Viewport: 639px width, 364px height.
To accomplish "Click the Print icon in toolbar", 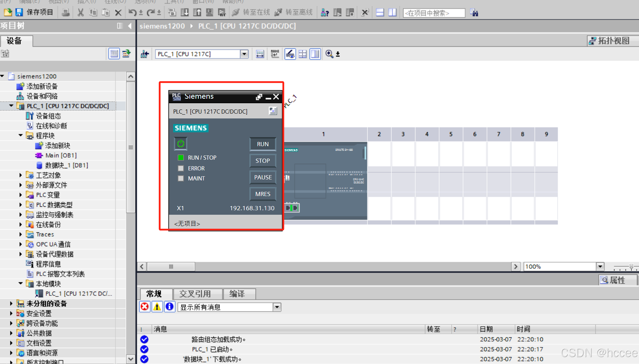I will pos(65,12).
